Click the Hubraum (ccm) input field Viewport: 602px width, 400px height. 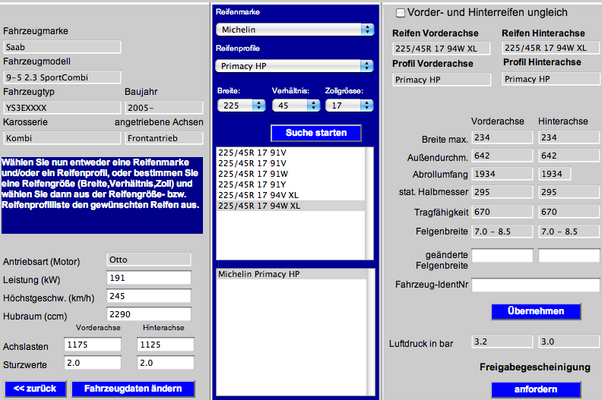point(149,314)
